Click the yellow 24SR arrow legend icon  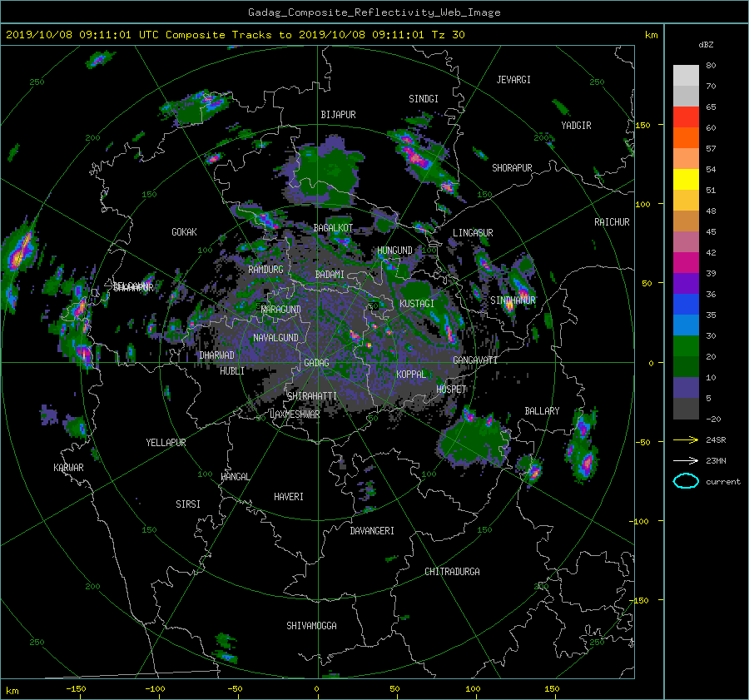pyautogui.click(x=686, y=439)
